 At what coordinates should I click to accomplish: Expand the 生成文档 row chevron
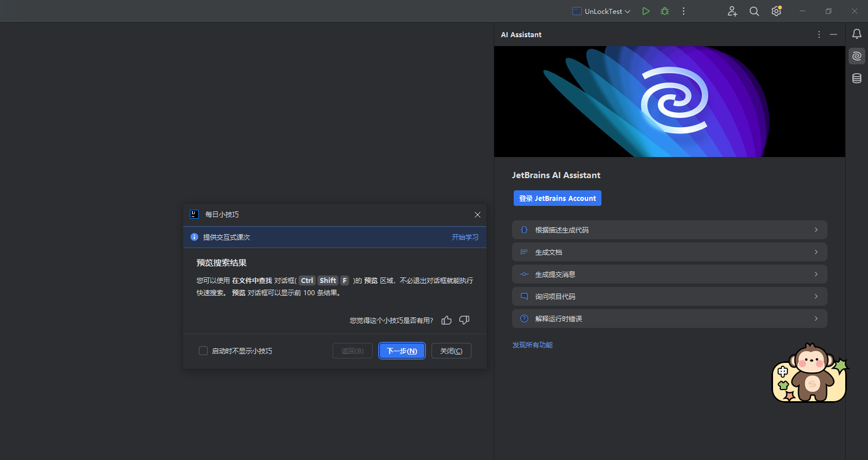pos(816,252)
